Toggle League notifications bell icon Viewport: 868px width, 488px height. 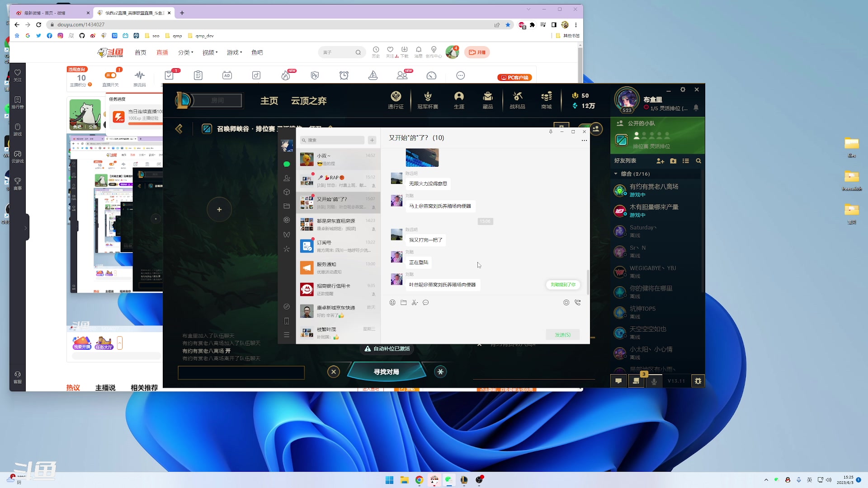(x=696, y=108)
